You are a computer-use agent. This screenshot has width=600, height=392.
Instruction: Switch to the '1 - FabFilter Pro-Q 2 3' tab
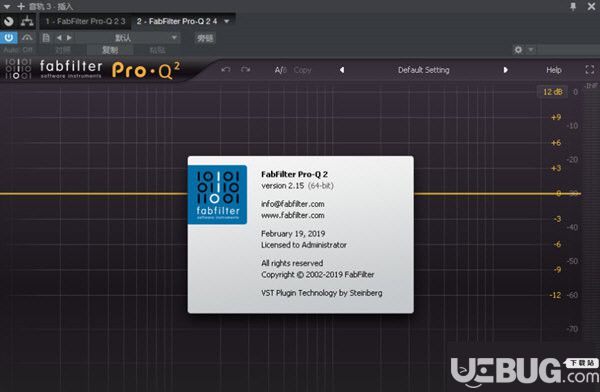85,21
